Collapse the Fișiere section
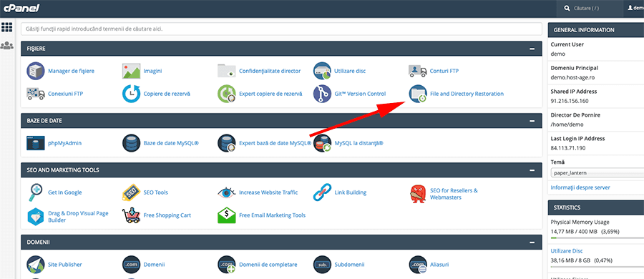 (x=532, y=49)
